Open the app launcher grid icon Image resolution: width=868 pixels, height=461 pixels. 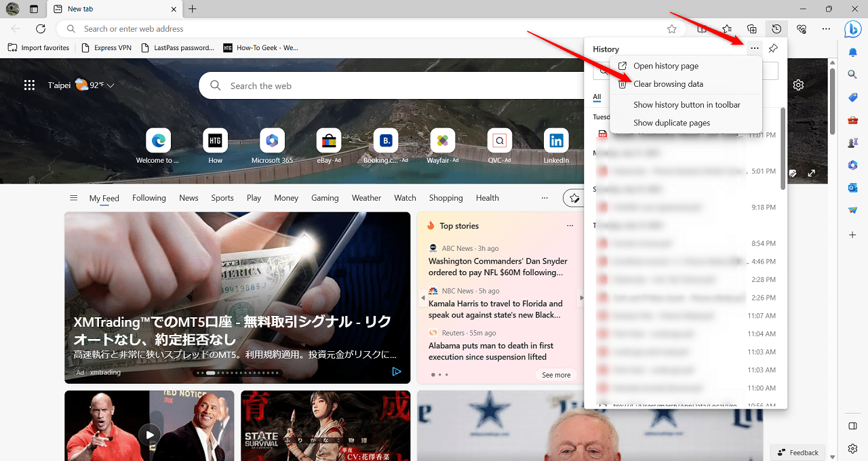tap(29, 85)
